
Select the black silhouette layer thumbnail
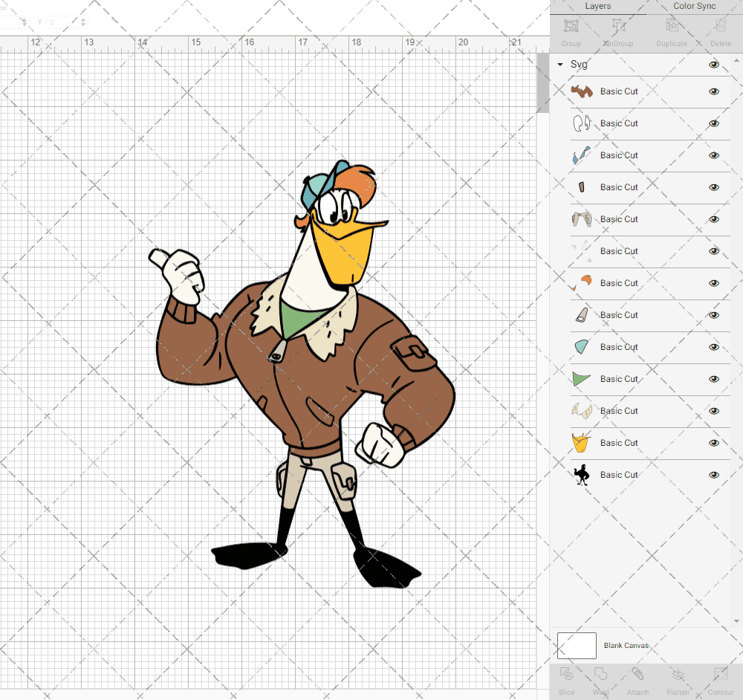tap(582, 474)
